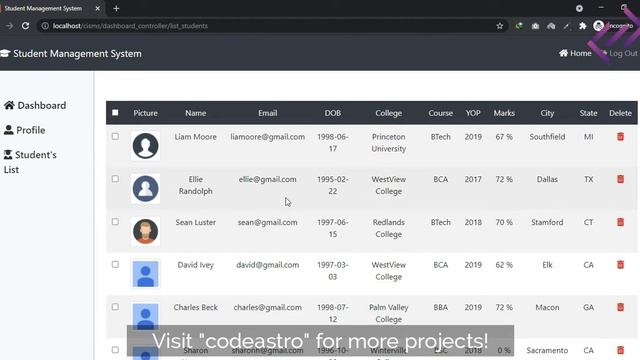Open the browser extensions puzzle icon
The width and height of the screenshot is (640, 360).
tap(582, 26)
